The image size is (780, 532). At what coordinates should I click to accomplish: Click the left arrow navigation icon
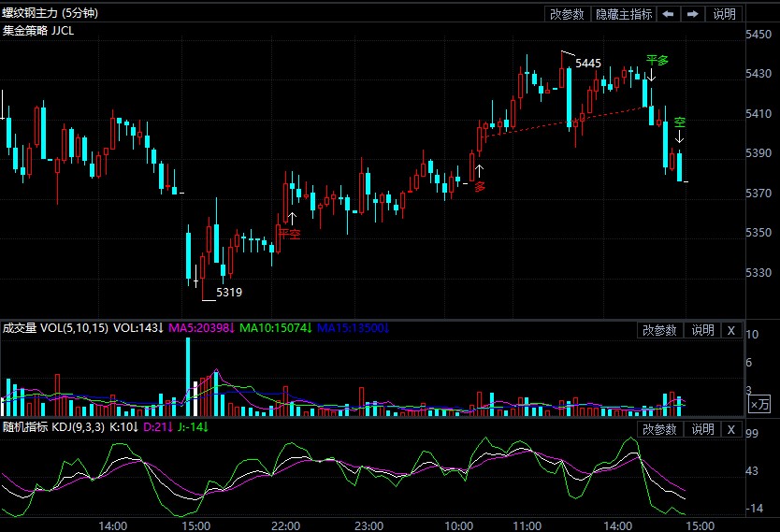[669, 14]
